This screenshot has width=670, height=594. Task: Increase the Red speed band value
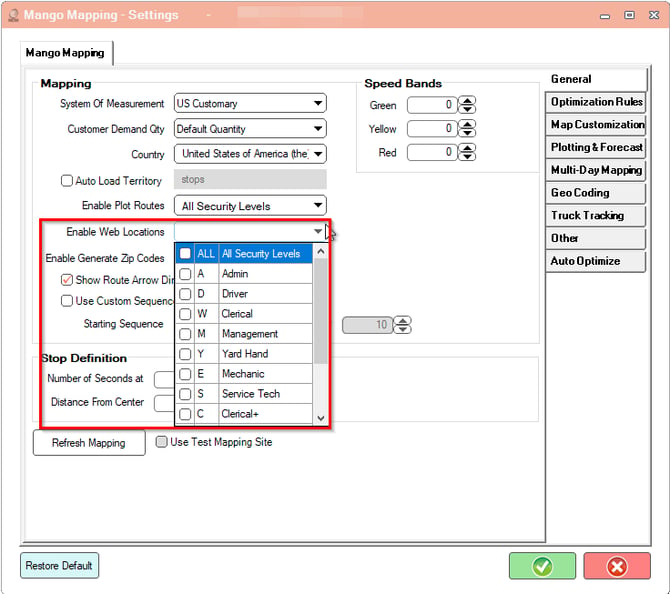[467, 149]
